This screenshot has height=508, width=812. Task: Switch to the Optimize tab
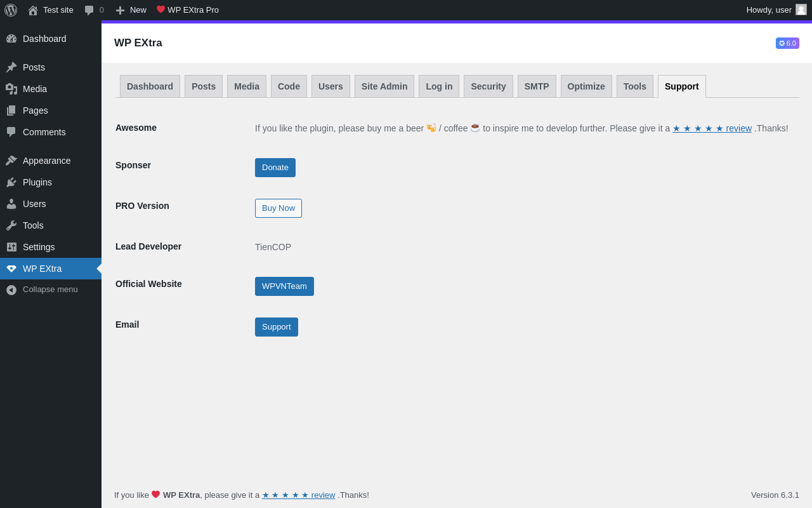tap(586, 86)
